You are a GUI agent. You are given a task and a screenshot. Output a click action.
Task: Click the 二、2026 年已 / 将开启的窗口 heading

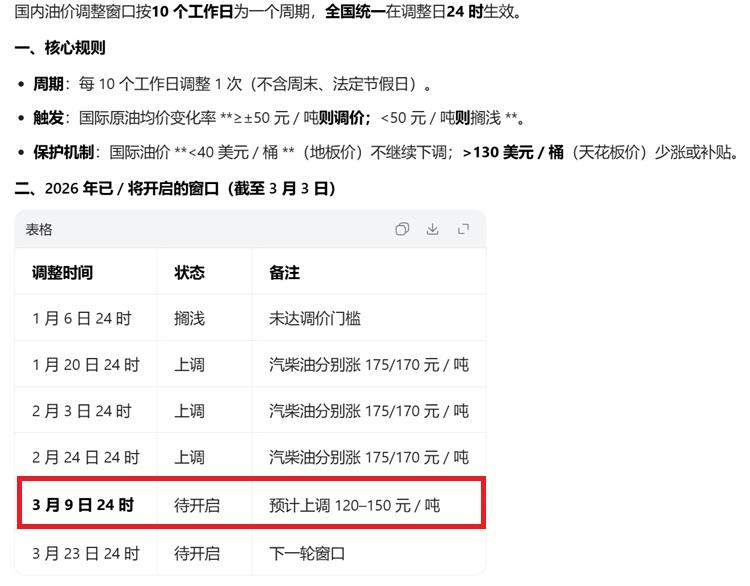click(176, 188)
